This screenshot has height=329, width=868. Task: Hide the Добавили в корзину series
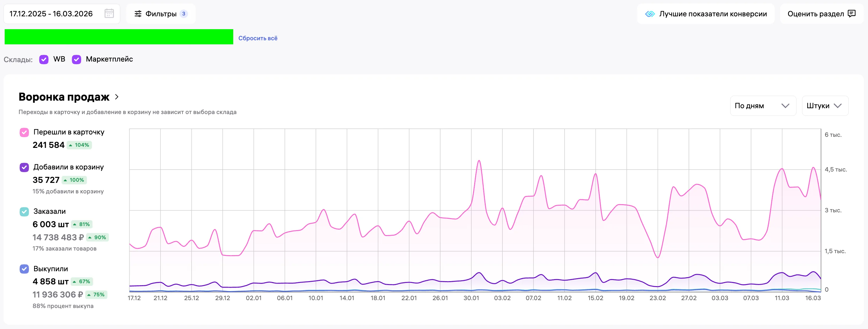point(24,167)
